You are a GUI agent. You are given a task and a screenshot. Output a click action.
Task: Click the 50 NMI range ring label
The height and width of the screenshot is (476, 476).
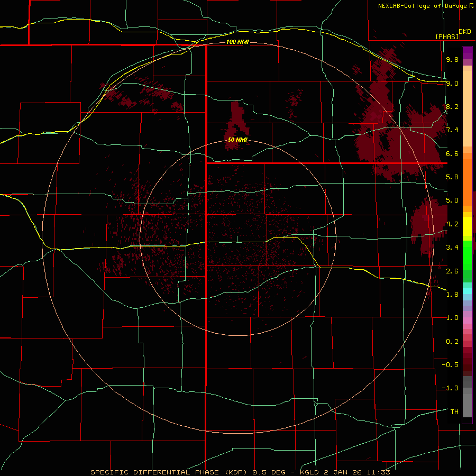click(237, 140)
